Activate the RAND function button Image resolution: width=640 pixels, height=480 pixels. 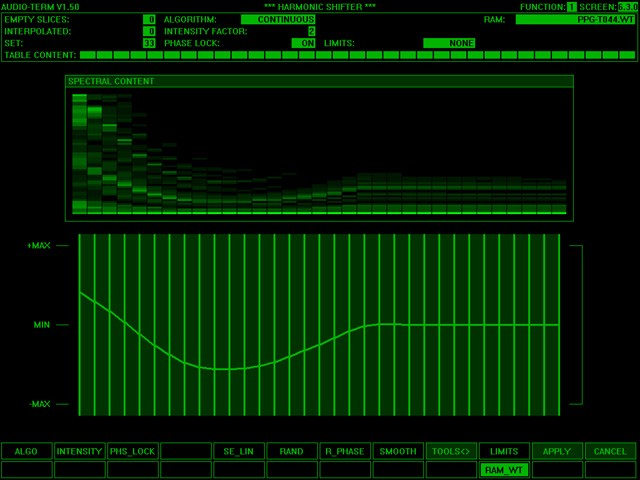pyautogui.click(x=292, y=451)
